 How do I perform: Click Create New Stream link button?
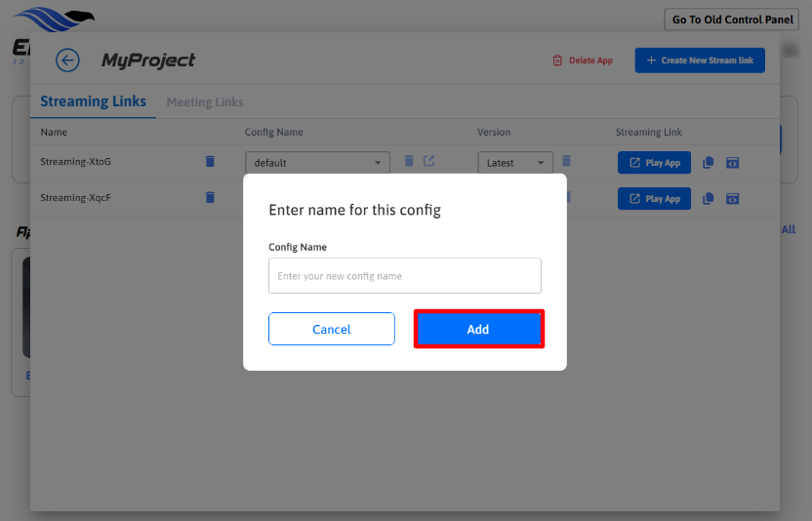[x=700, y=60]
